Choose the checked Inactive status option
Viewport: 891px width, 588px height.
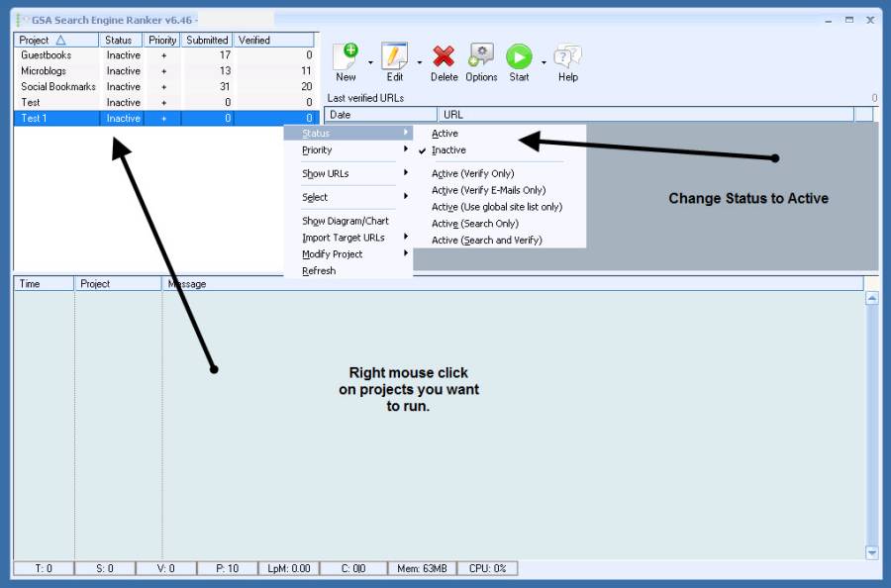(x=448, y=150)
